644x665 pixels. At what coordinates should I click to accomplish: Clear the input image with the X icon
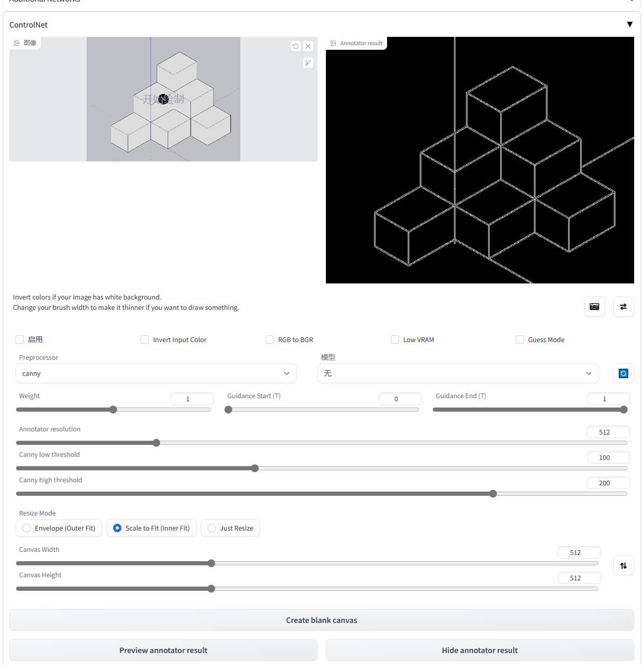(x=308, y=46)
